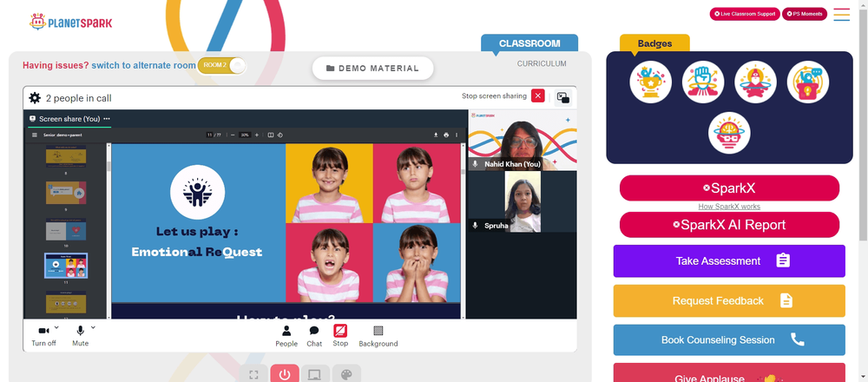Print the PDF document
868x382 pixels.
446,135
